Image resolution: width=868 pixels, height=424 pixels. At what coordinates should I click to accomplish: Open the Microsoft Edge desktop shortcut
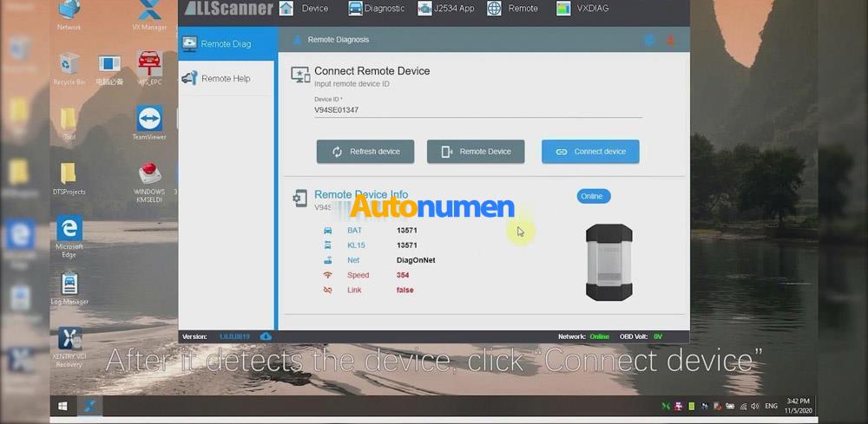click(x=69, y=236)
